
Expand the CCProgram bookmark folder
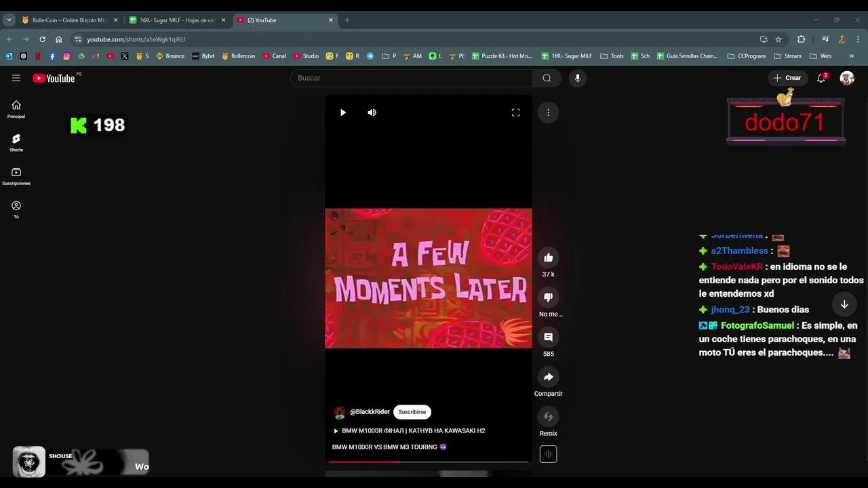point(746,56)
